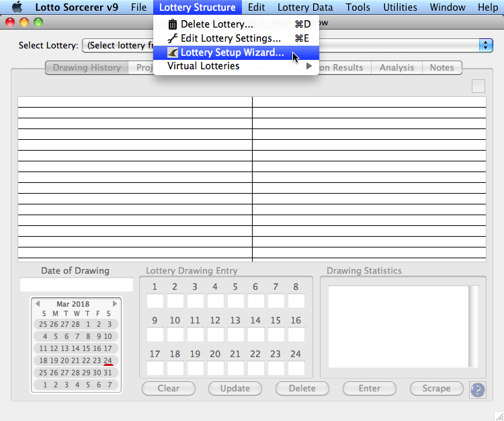Screen dimensions: 504x421
Task: Click the wizard hat icon in the menu
Action: [x=173, y=52]
